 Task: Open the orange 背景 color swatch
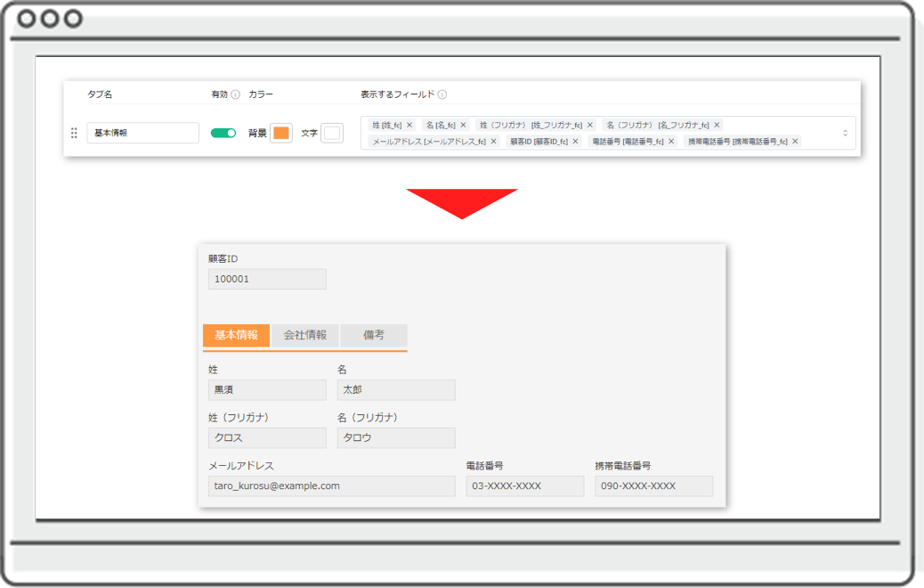coord(280,133)
